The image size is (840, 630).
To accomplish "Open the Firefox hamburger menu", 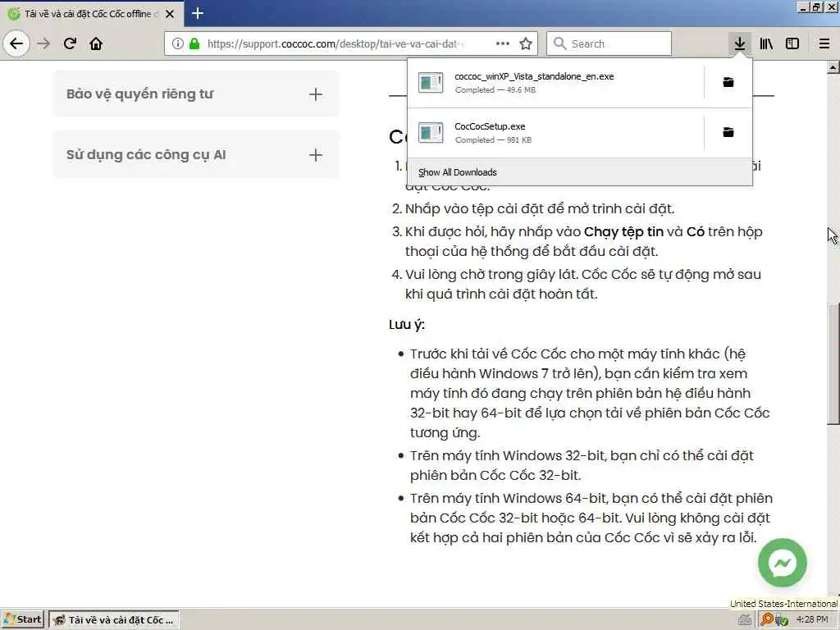I will pyautogui.click(x=824, y=43).
